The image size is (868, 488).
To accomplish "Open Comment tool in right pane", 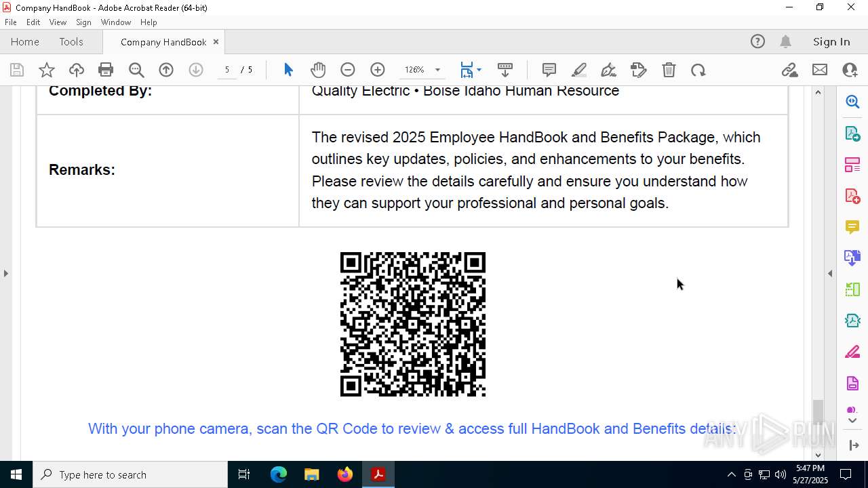I will [x=852, y=227].
